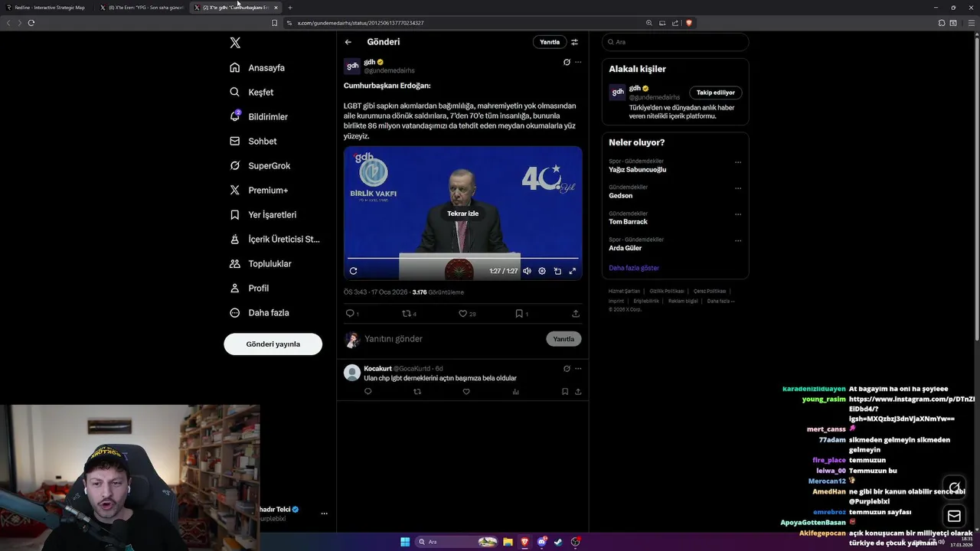Viewport: 980px width, 551px height.
Task: Open Windows Start menu
Action: click(405, 542)
